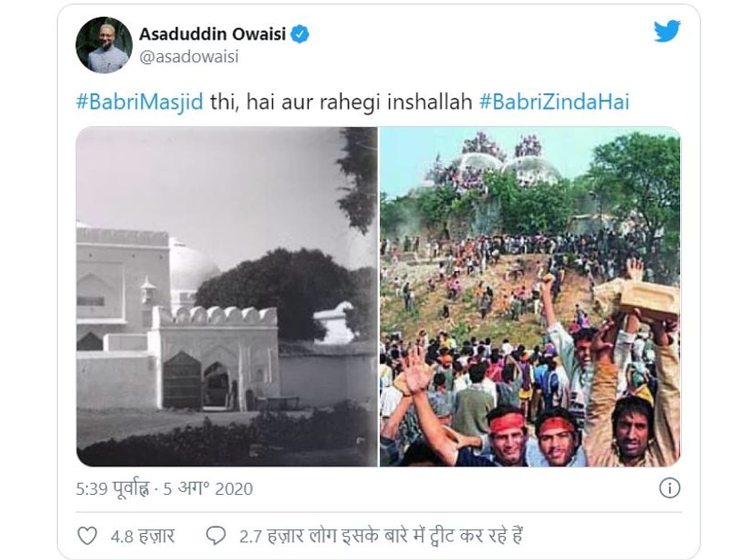
Task: Open the tweet timestamp 5 अग° 2020
Action: 208,489
